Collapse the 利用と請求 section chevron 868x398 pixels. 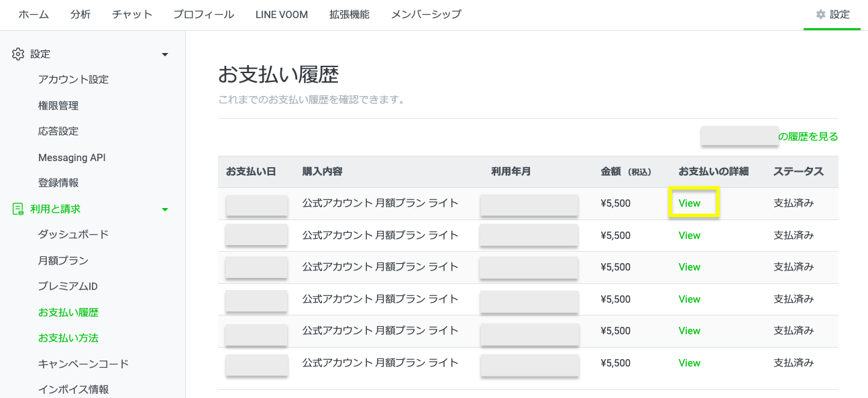(x=165, y=209)
